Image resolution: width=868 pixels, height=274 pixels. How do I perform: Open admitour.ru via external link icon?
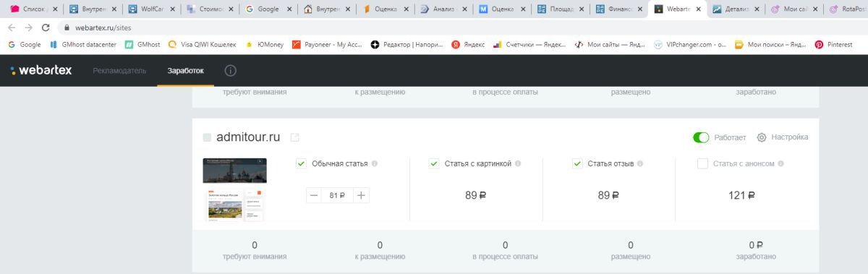tap(294, 137)
